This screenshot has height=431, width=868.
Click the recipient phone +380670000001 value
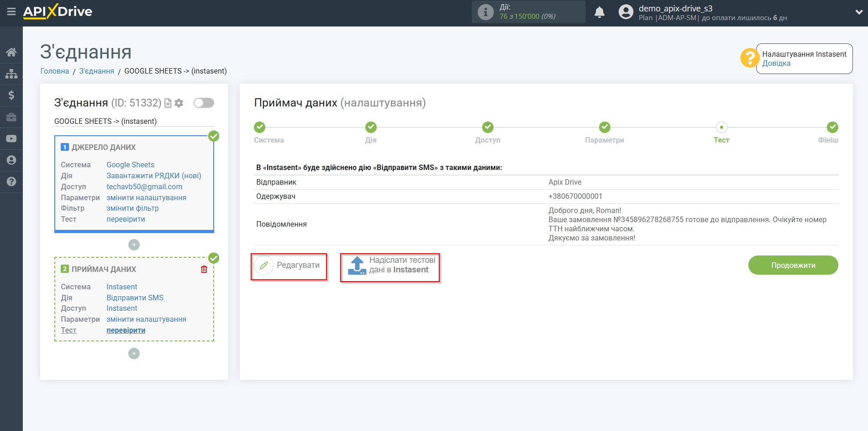coord(575,196)
